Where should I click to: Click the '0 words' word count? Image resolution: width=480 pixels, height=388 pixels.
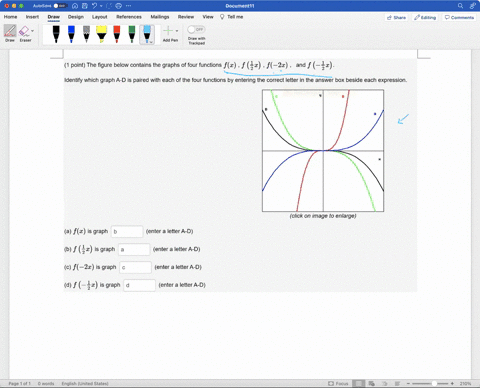pyautogui.click(x=46, y=384)
